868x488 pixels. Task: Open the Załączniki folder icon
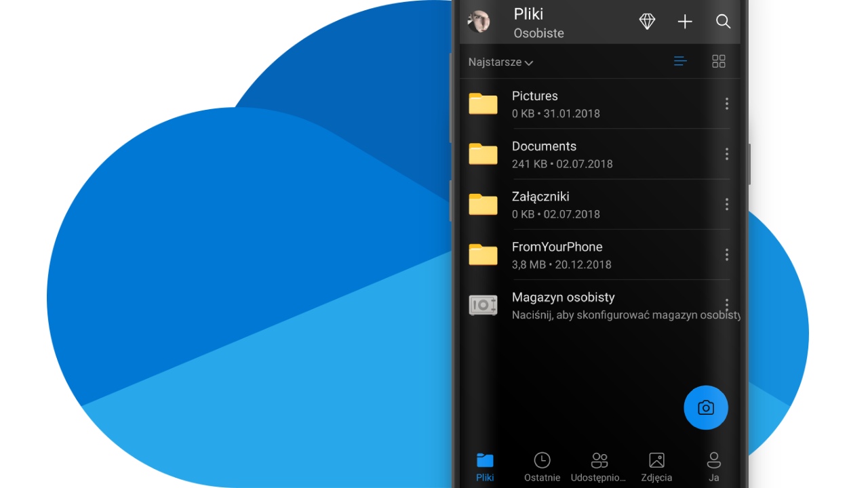point(483,204)
